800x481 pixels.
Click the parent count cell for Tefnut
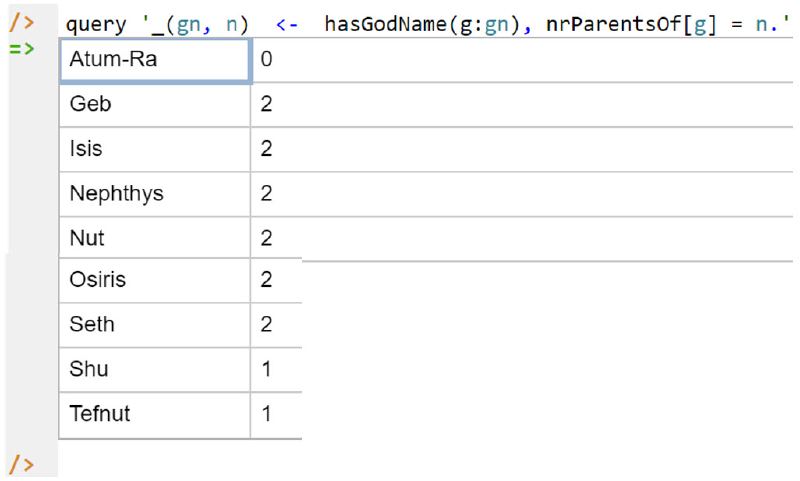click(x=277, y=415)
